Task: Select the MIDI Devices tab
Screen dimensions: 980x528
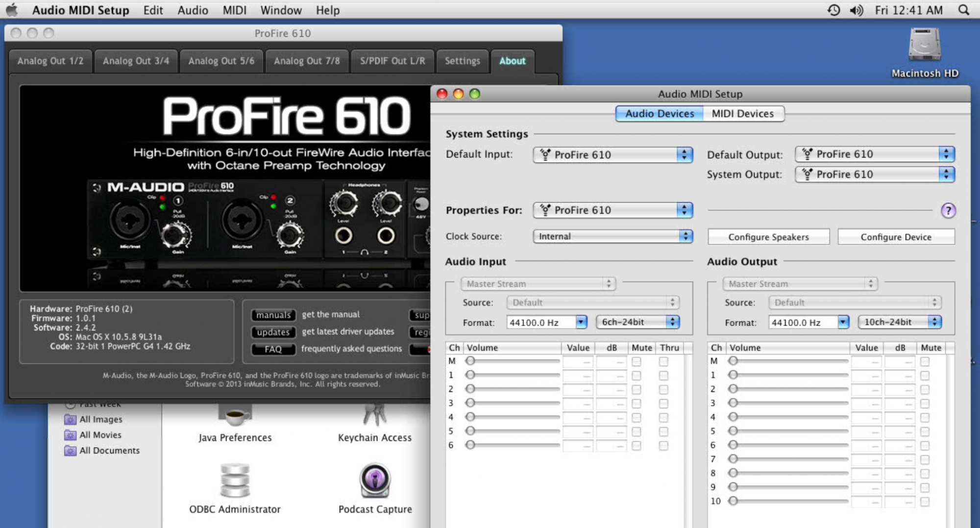Action: [743, 114]
